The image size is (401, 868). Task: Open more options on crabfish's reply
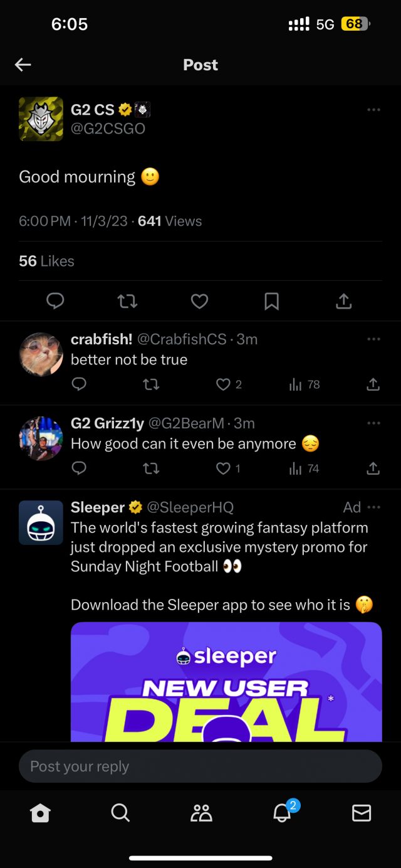tap(373, 339)
